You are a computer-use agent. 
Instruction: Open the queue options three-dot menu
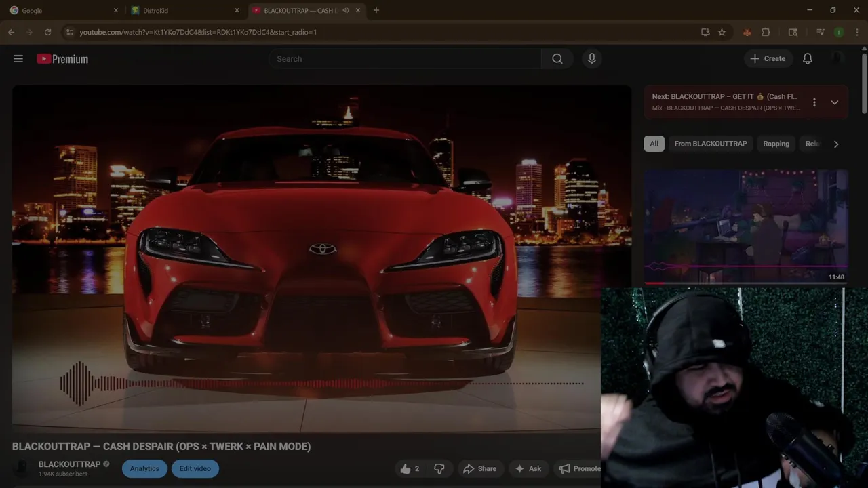click(x=814, y=102)
